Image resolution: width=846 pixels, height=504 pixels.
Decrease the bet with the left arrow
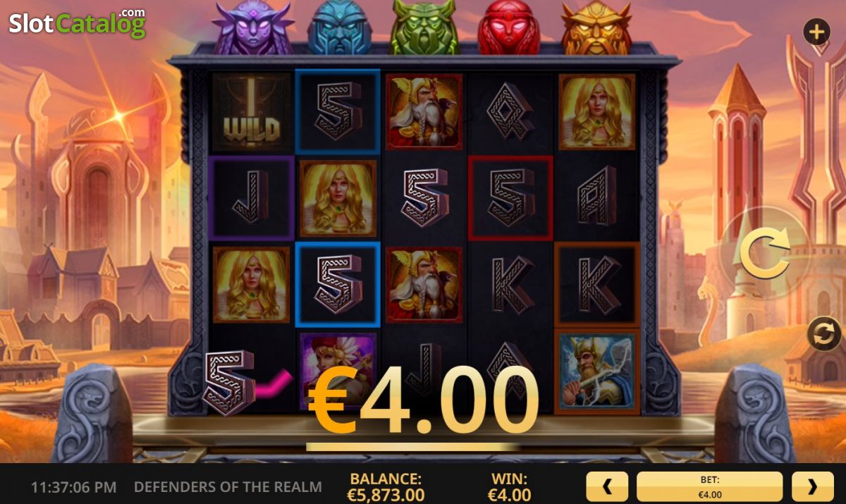(x=607, y=486)
